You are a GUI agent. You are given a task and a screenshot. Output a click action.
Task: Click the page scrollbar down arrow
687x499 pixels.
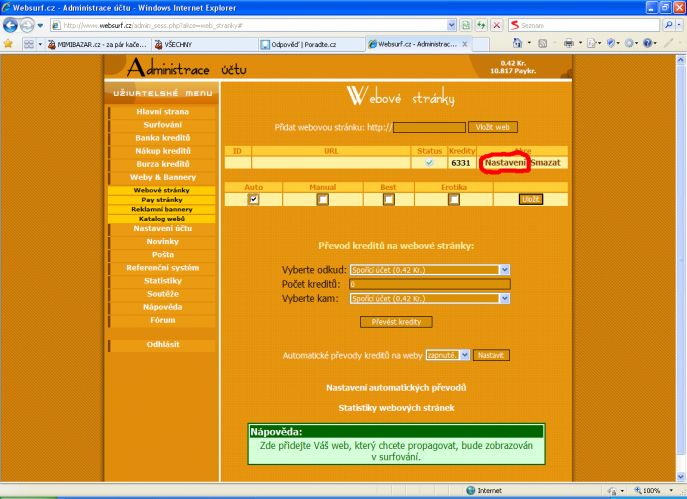point(681,476)
